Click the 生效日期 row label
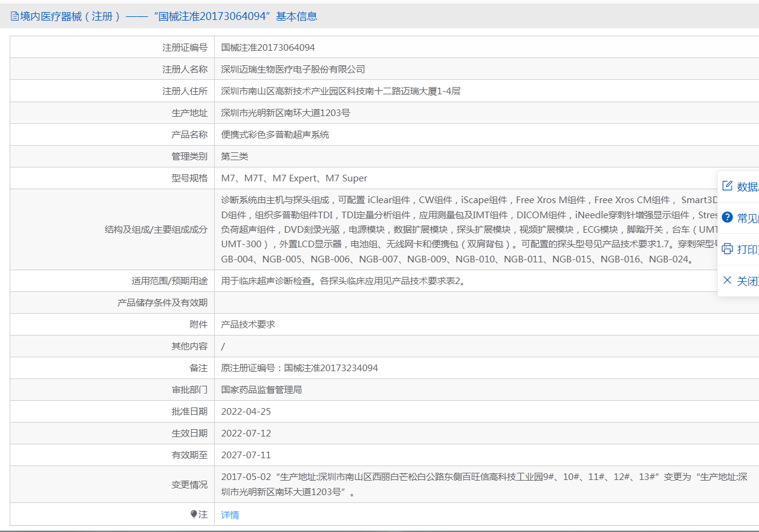 (x=189, y=433)
